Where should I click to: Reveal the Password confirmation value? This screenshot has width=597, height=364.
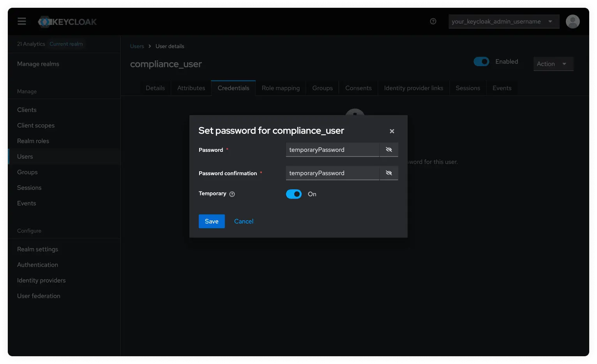[x=389, y=173]
